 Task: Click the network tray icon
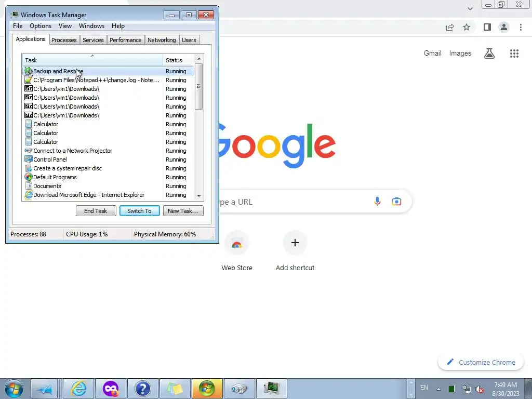[x=467, y=389]
